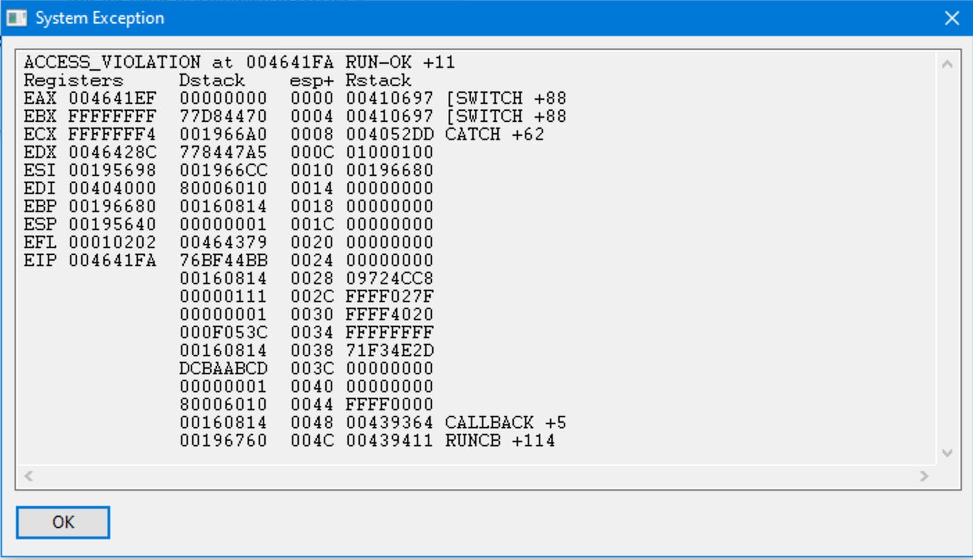
Task: Place cursor on the ACCESS_VIOLATION line
Action: [x=239, y=62]
